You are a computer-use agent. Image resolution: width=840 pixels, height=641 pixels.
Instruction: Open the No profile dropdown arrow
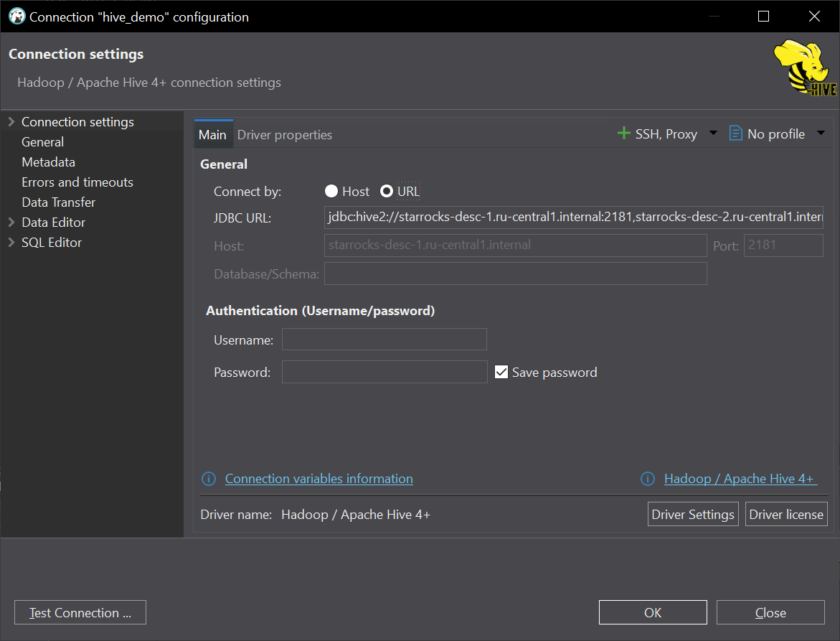[821, 133]
